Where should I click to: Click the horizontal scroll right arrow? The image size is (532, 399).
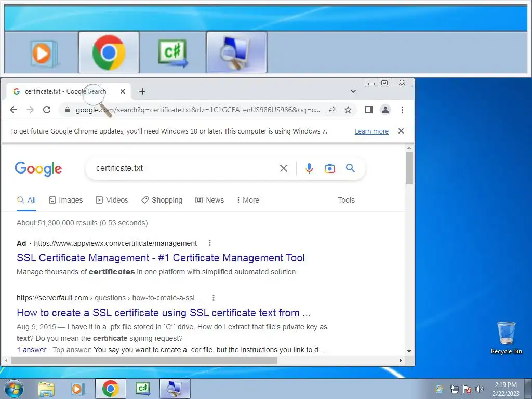pyautogui.click(x=401, y=361)
